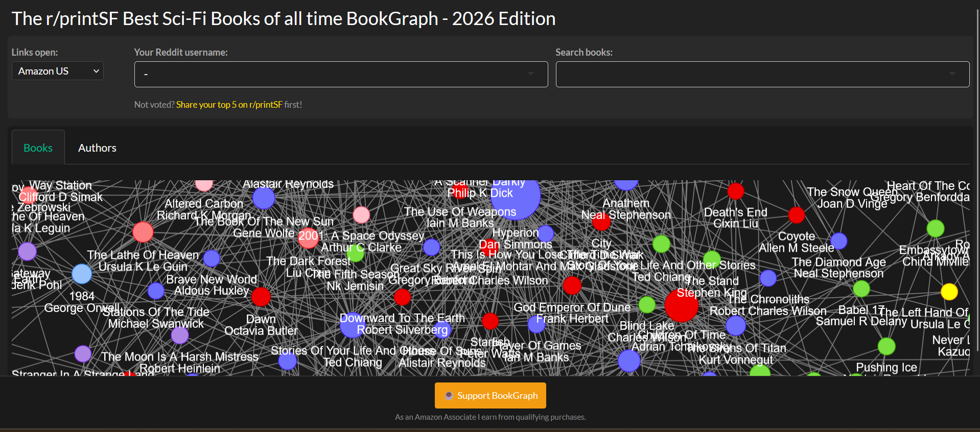This screenshot has width=980, height=432.
Task: Click inside the Search books field
Action: tap(762, 75)
